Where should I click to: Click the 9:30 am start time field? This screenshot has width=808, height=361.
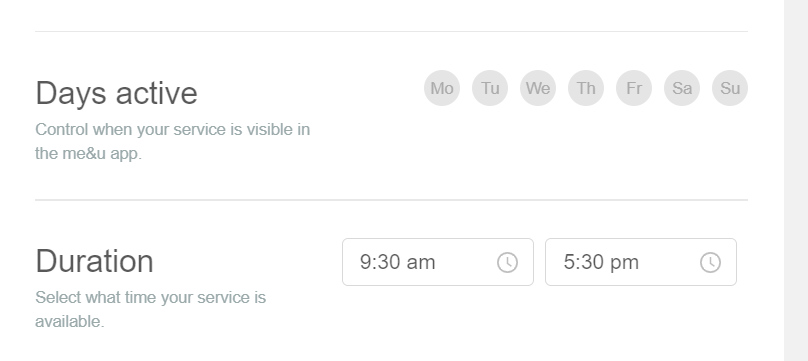[x=437, y=262]
